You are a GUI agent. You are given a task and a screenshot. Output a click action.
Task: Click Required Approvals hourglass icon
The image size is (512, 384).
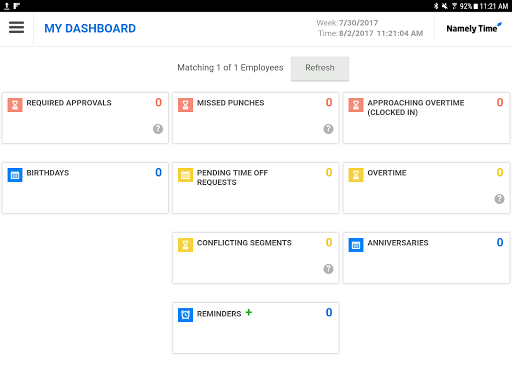[x=15, y=105]
